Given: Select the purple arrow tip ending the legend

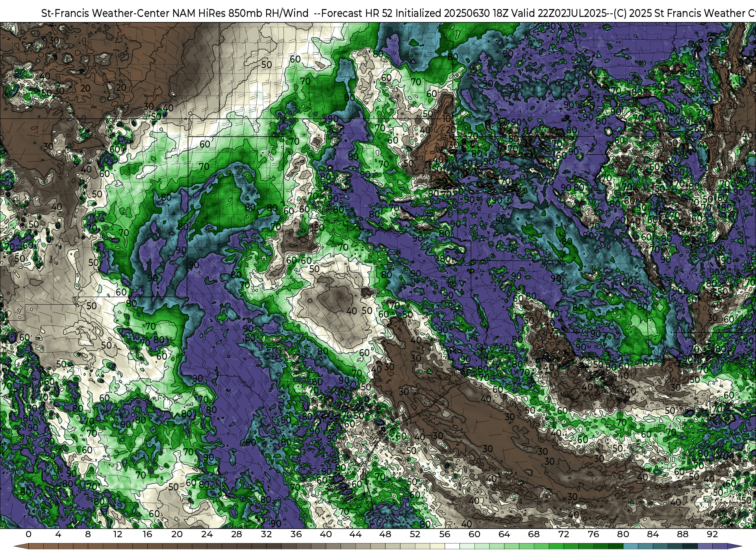Looking at the screenshot, I should tap(735, 546).
